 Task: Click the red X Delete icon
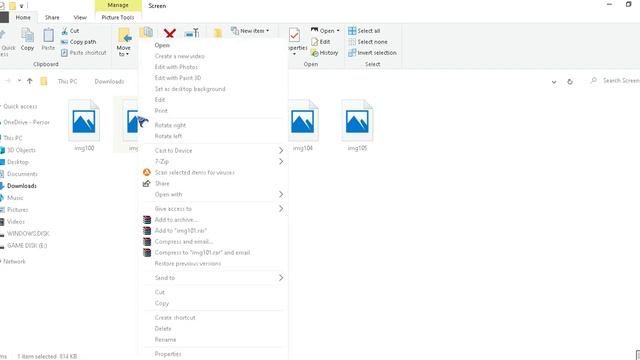(x=170, y=33)
